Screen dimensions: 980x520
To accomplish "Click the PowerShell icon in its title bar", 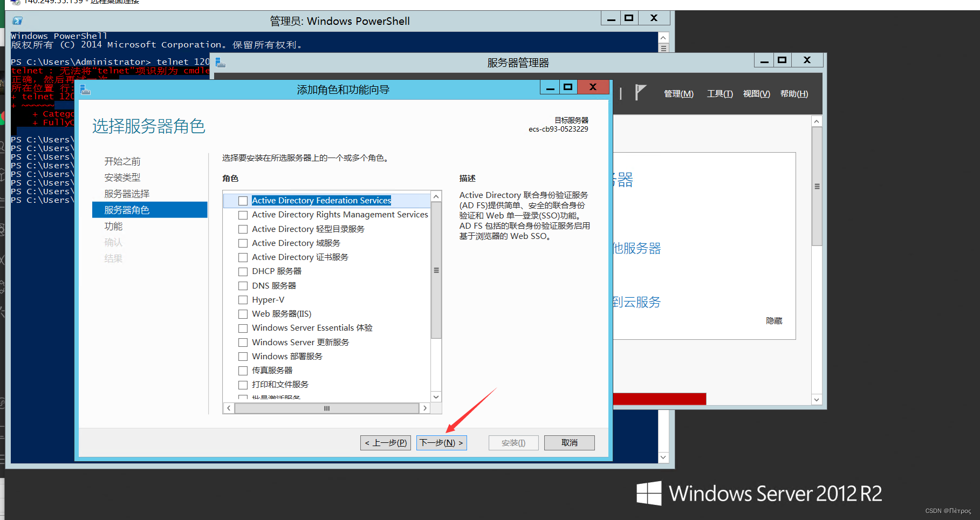I will [x=17, y=20].
